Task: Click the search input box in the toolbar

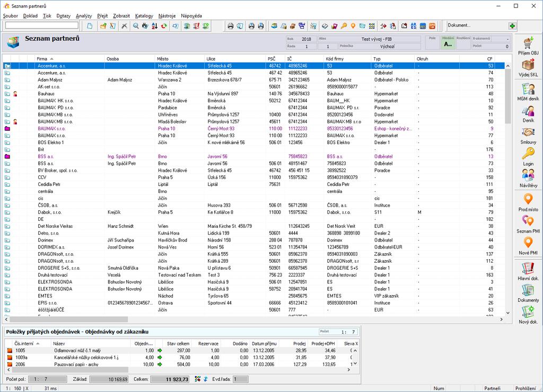Action: [x=42, y=25]
